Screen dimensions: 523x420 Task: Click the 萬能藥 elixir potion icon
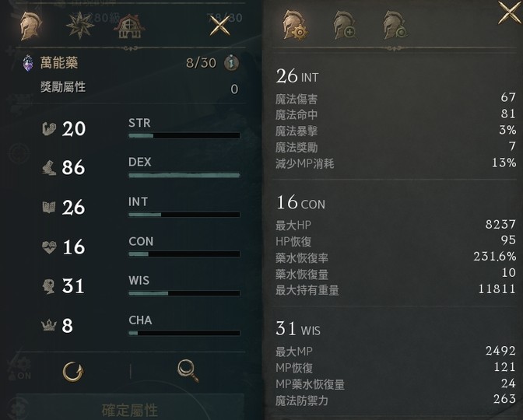[x=28, y=64]
